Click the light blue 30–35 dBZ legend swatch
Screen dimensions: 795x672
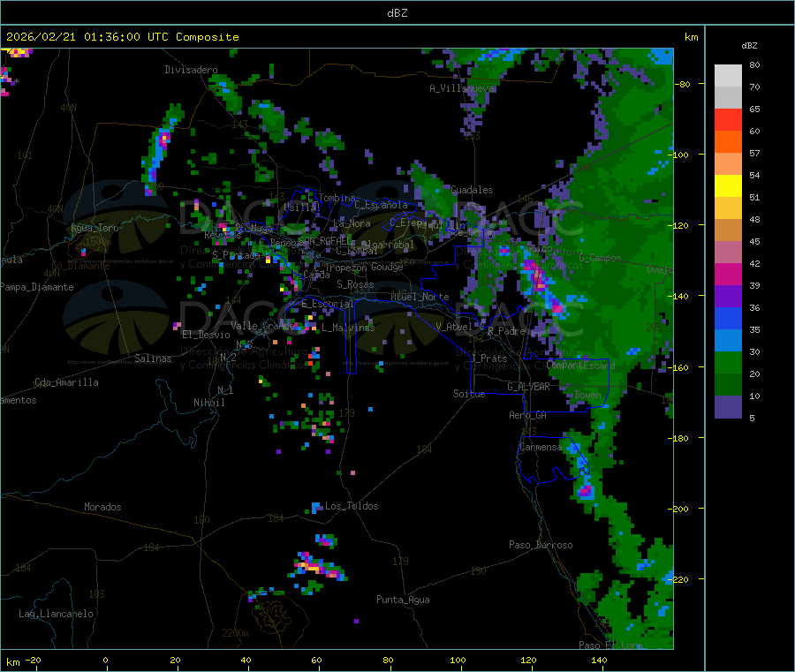[x=728, y=341]
